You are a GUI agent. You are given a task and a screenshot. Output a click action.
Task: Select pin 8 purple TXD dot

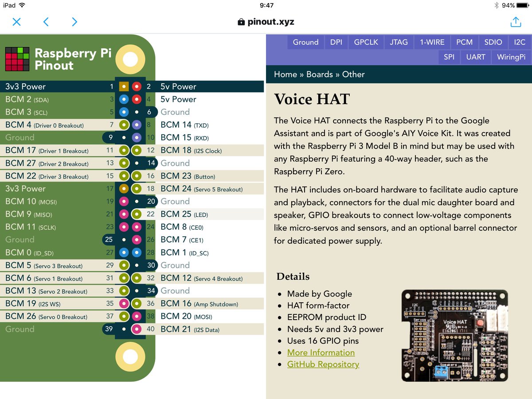[137, 125]
